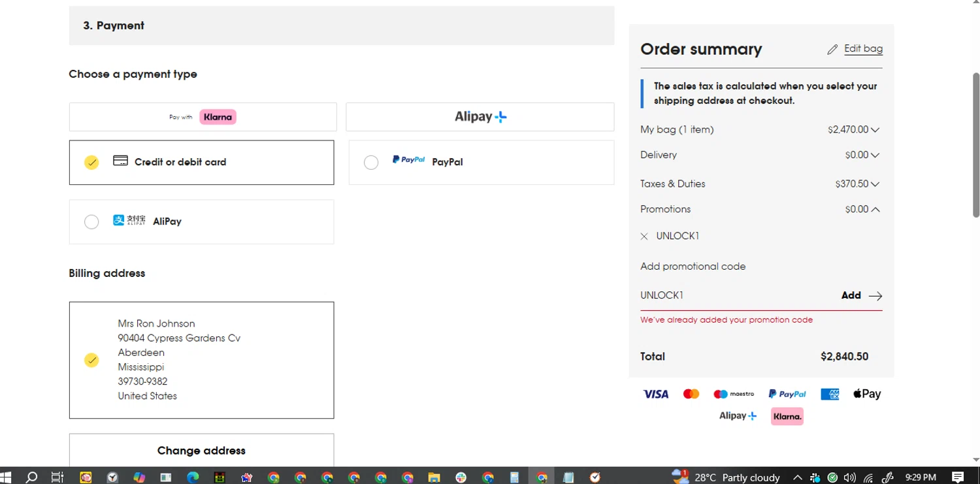The image size is (980, 484).
Task: Collapse the Promotions section
Action: (875, 210)
